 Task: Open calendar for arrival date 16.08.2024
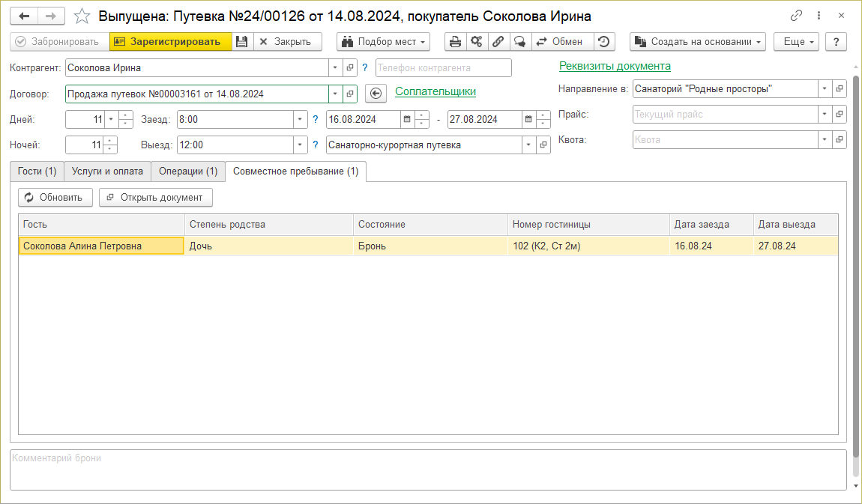pos(407,119)
